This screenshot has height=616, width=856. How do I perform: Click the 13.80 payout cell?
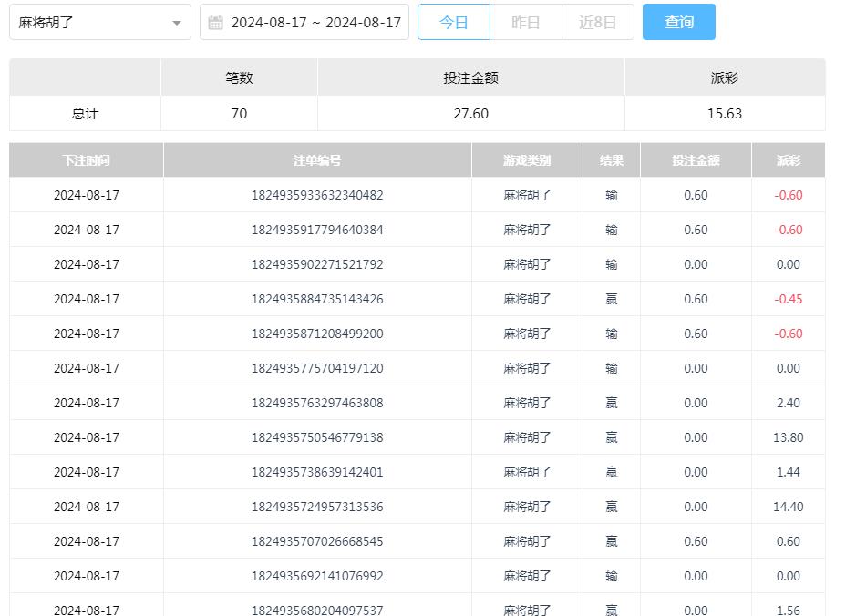pyautogui.click(x=788, y=437)
